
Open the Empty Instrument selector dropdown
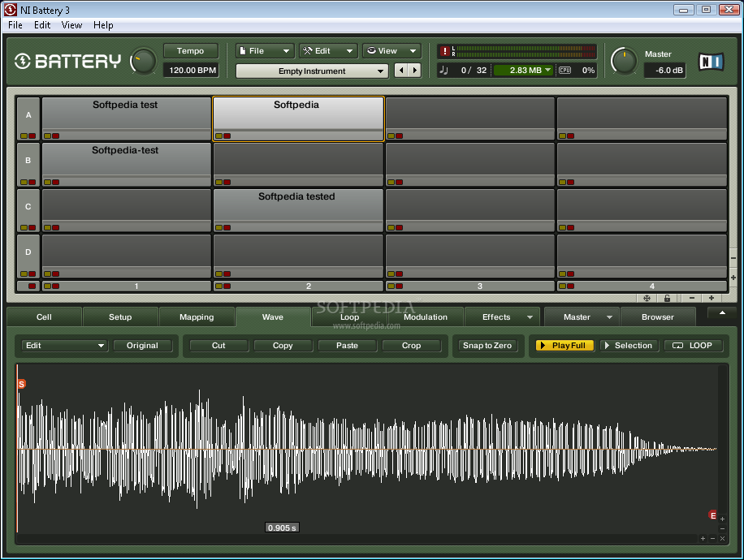312,71
